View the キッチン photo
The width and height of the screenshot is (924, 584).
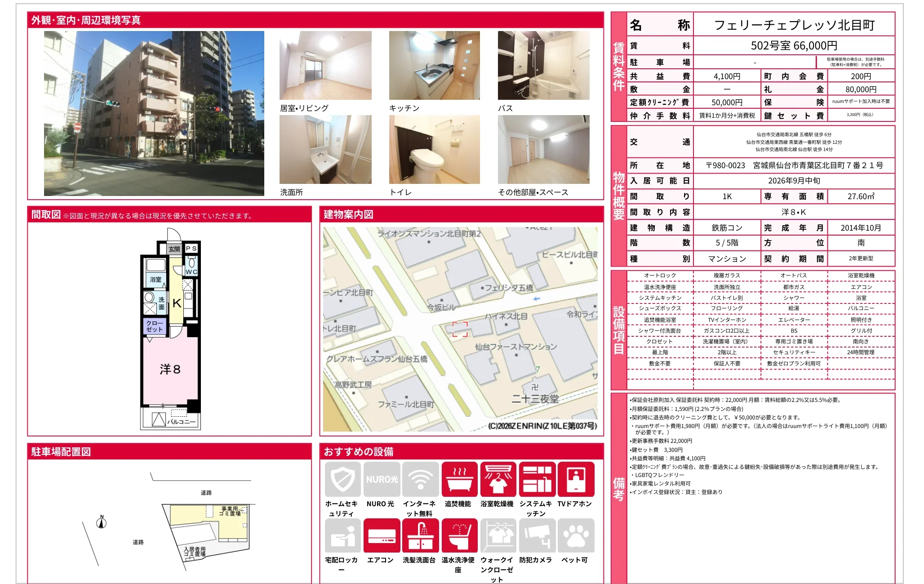pos(435,65)
